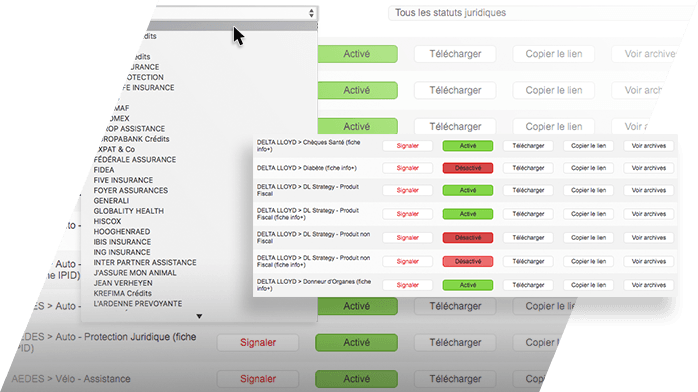Click the topmost Copier le lien button
The width and height of the screenshot is (698, 392).
pyautogui.click(x=554, y=54)
